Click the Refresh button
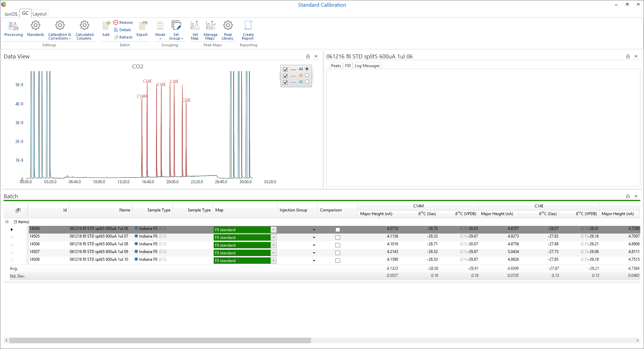Image resolution: width=644 pixels, height=349 pixels. pyautogui.click(x=123, y=37)
